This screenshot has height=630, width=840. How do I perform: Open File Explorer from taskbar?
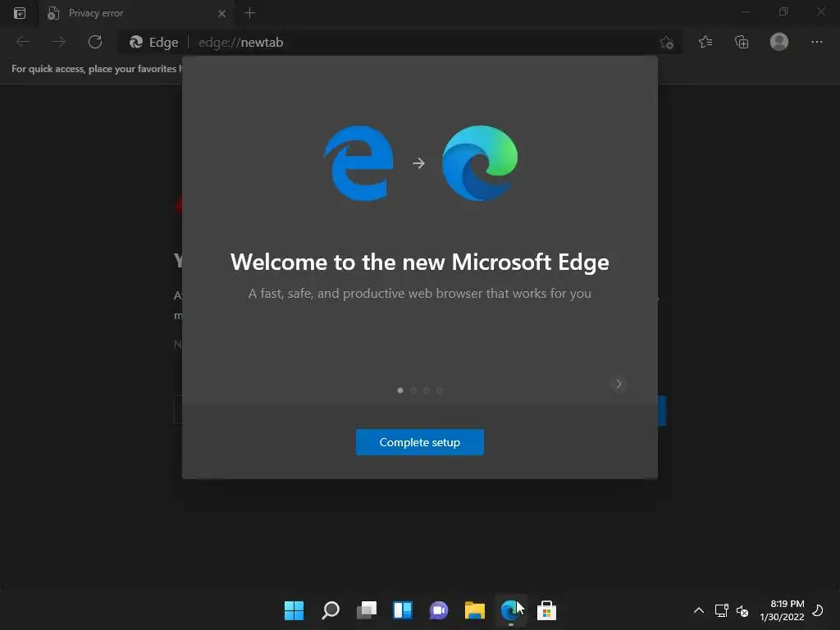(x=475, y=610)
